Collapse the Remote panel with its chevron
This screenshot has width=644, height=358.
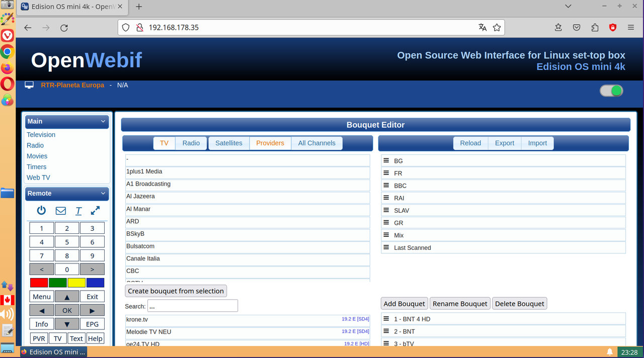[x=103, y=193]
